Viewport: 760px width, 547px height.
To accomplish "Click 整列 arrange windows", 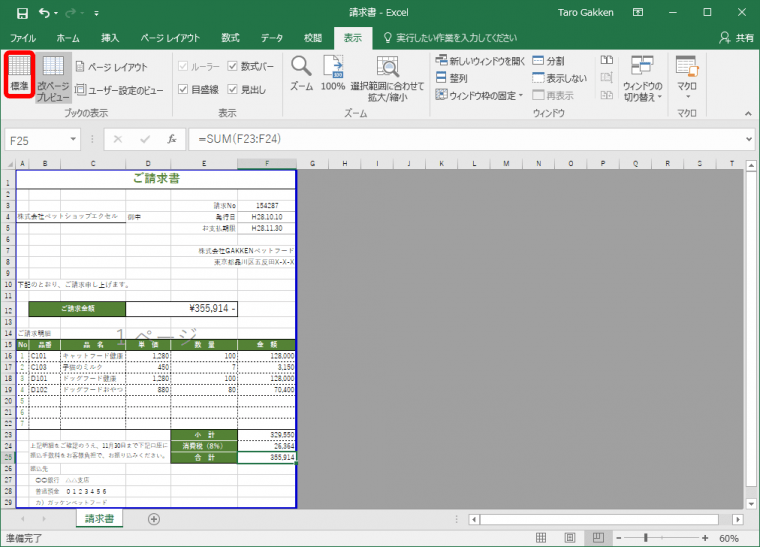I will [451, 78].
